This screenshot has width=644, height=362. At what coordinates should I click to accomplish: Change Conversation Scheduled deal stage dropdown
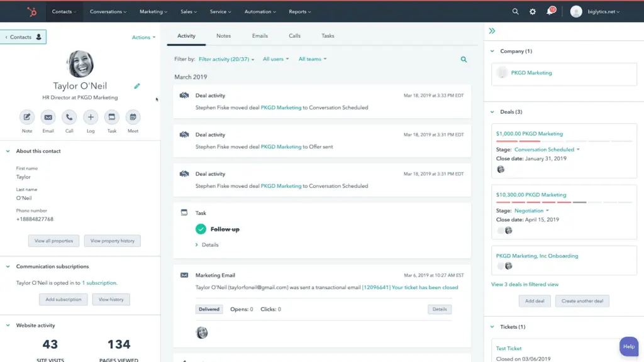pyautogui.click(x=547, y=150)
